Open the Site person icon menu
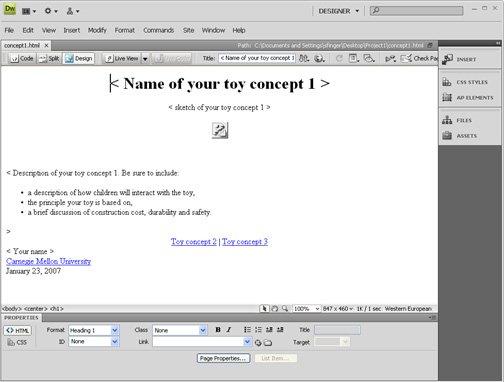The height and width of the screenshot is (382, 504). [72, 11]
